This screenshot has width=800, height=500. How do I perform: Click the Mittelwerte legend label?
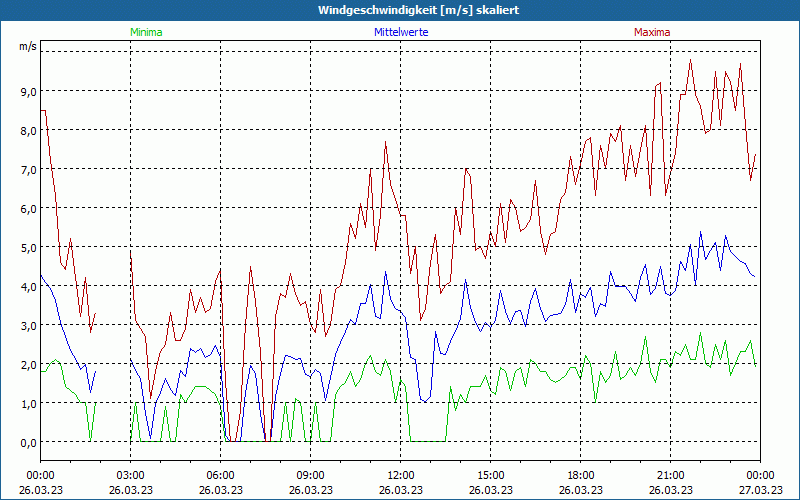401,32
